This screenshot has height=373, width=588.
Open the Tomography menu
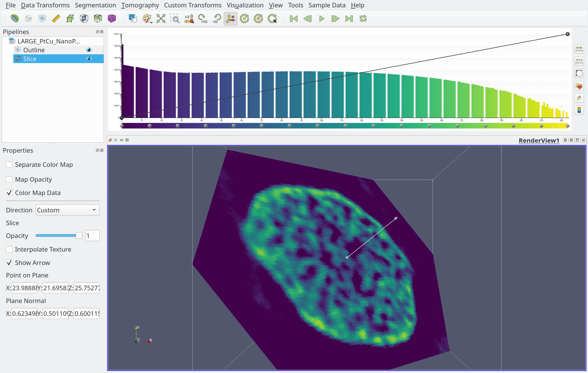click(140, 5)
